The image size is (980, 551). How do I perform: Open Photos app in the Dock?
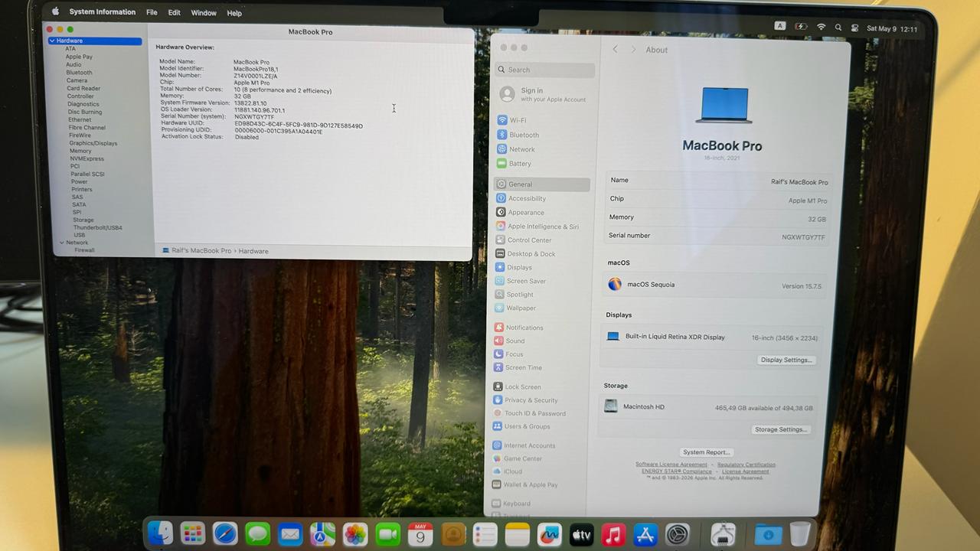tap(355, 534)
